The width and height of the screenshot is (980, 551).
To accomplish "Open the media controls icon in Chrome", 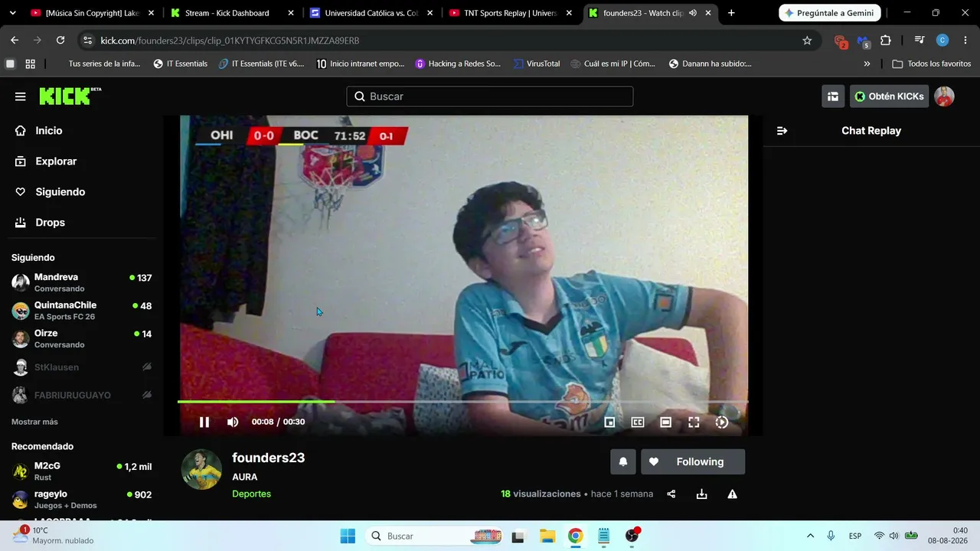I will pos(920,41).
